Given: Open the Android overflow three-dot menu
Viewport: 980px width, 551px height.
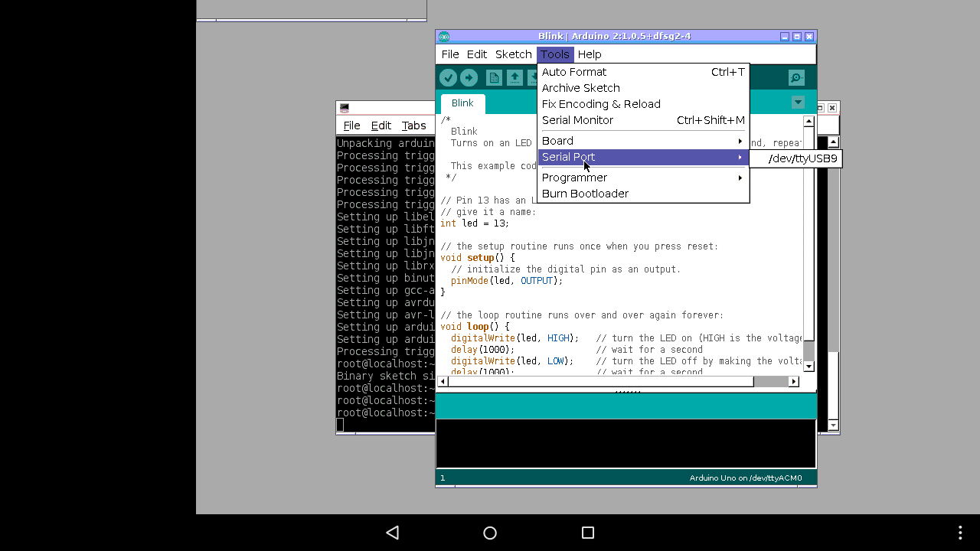Looking at the screenshot, I should coord(960,533).
